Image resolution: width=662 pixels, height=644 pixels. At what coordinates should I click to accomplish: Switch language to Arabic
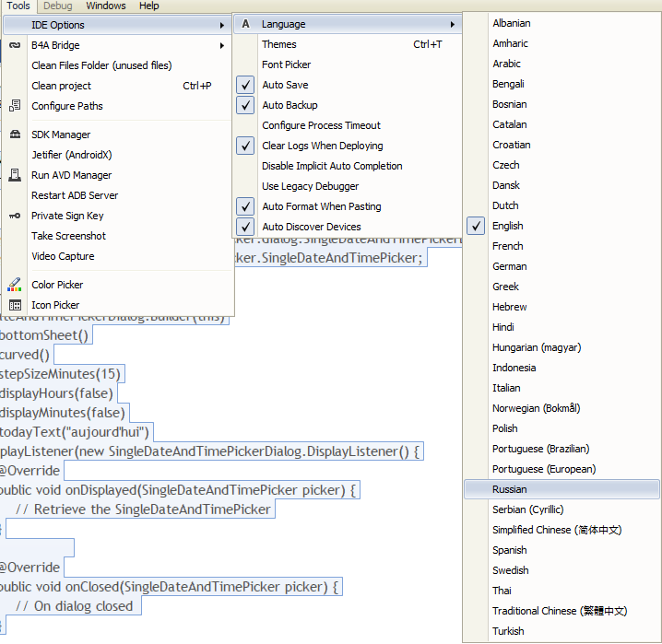[506, 64]
